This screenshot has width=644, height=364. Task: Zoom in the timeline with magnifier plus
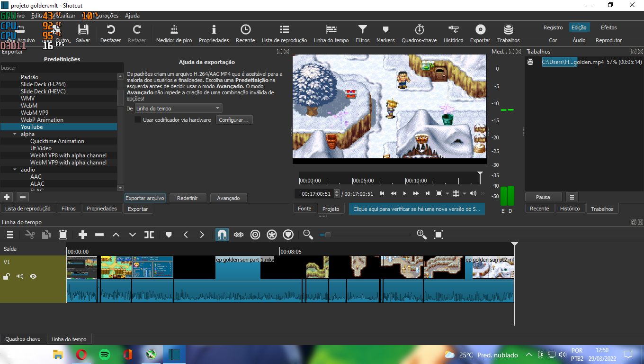(x=421, y=234)
